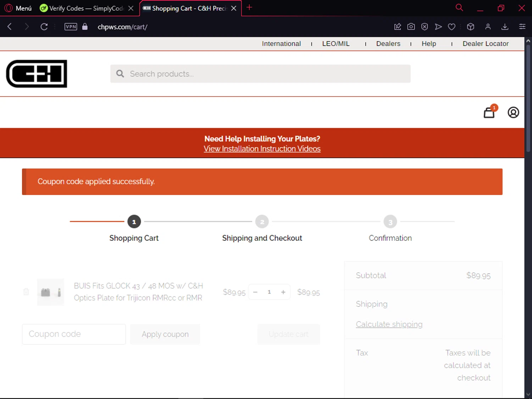Image resolution: width=532 pixels, height=399 pixels.
Task: Remove BUIS item with trash icon
Action: pos(26,292)
